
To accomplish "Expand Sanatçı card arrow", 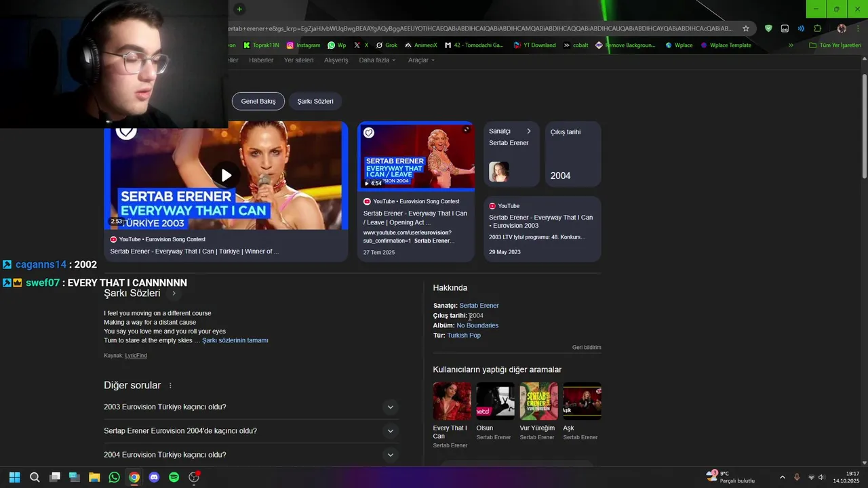I will pyautogui.click(x=528, y=131).
